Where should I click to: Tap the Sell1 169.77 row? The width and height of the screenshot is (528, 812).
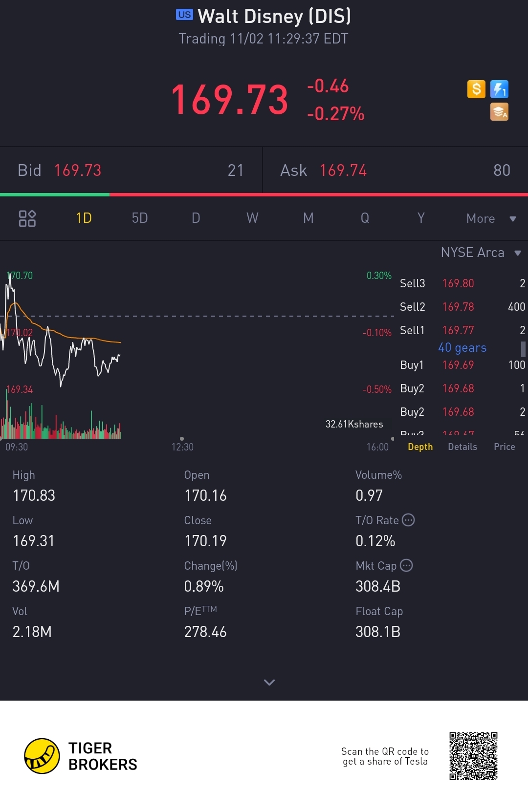point(462,330)
